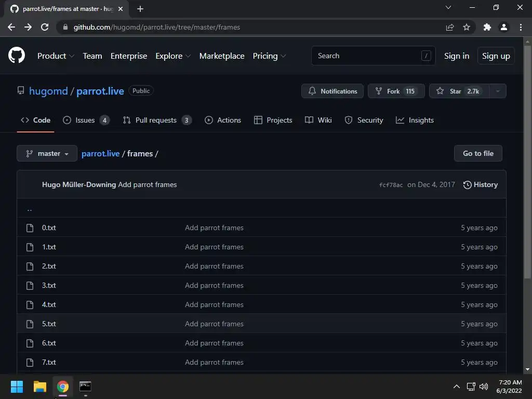Click the page's vertical scrollbar thumb

527,162
